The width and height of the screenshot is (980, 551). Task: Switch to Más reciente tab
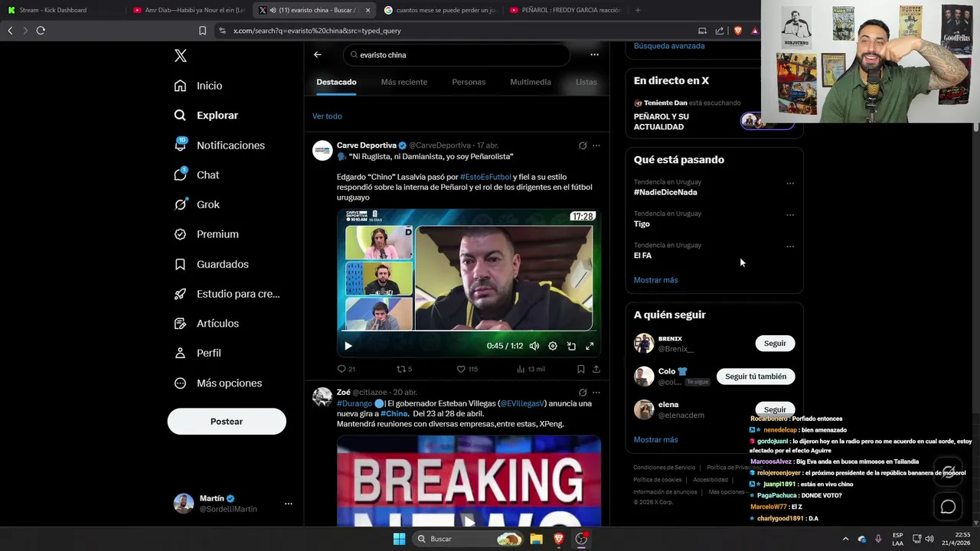click(x=404, y=82)
